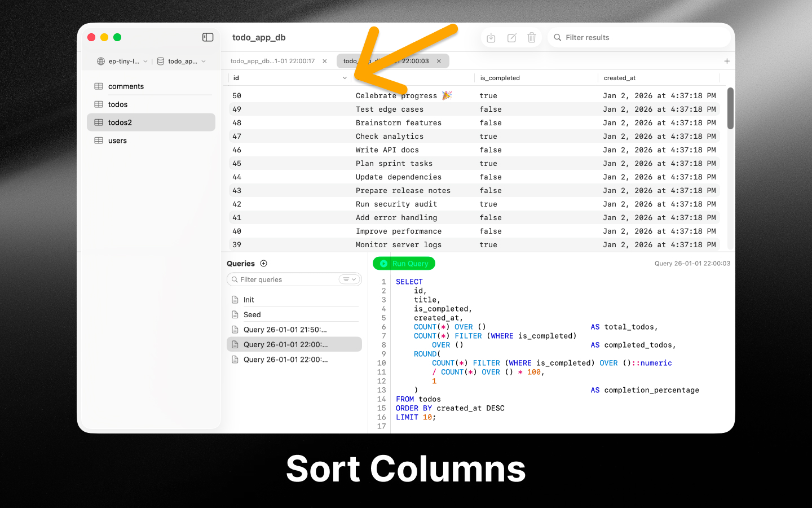Open the query filter options dropdown
The image size is (812, 508).
(349, 279)
